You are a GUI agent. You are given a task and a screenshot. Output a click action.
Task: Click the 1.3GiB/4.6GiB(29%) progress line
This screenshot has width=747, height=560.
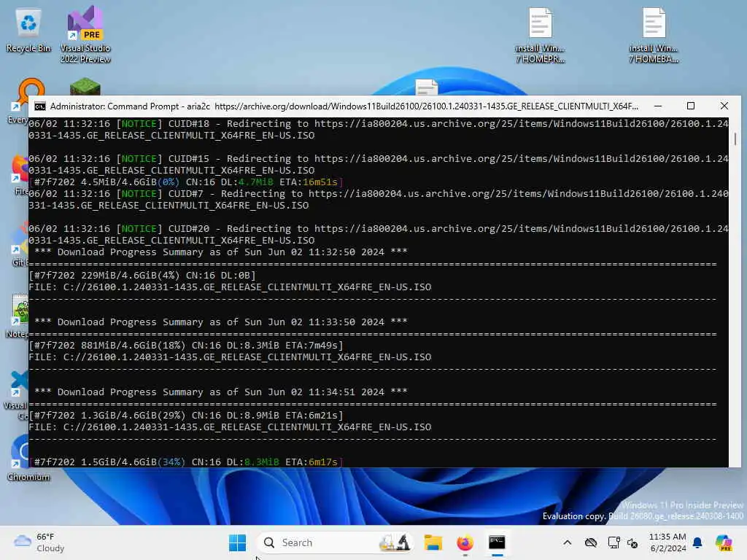[x=186, y=415]
